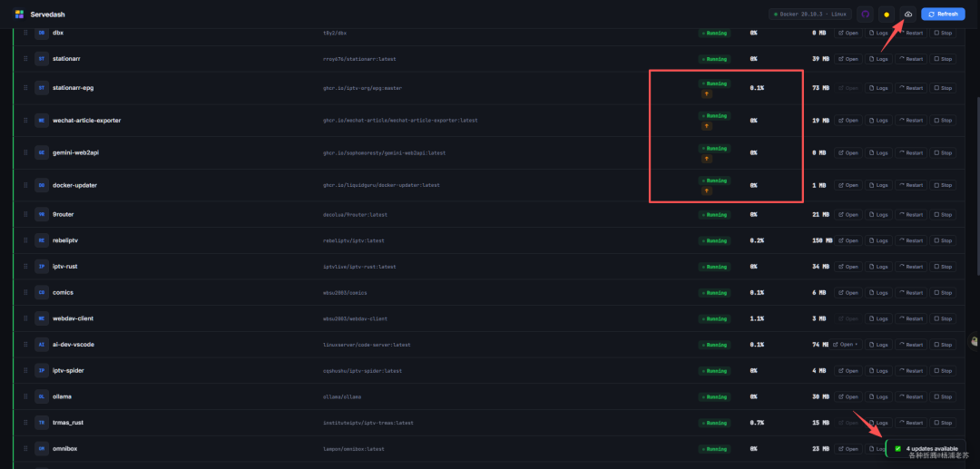Select the docker-updater container name

(75, 185)
